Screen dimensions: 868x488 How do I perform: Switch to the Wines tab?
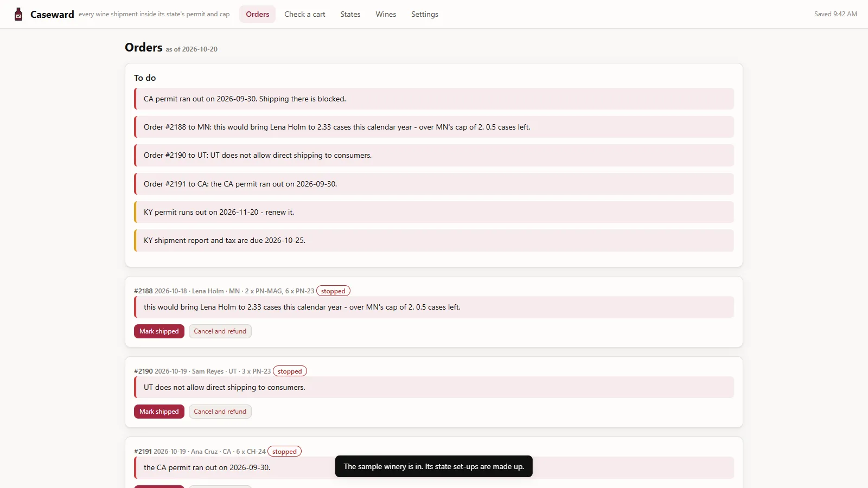(x=386, y=14)
